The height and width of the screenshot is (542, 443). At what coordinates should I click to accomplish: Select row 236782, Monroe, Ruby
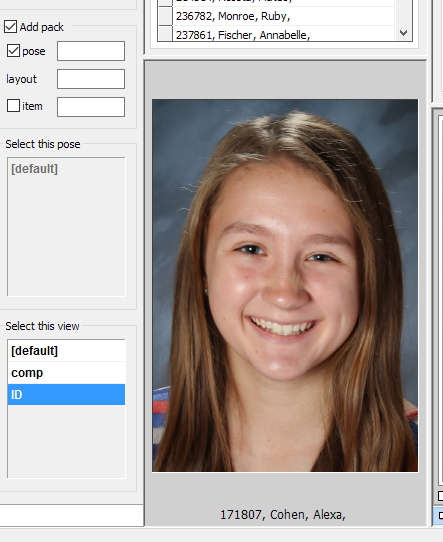[283, 16]
